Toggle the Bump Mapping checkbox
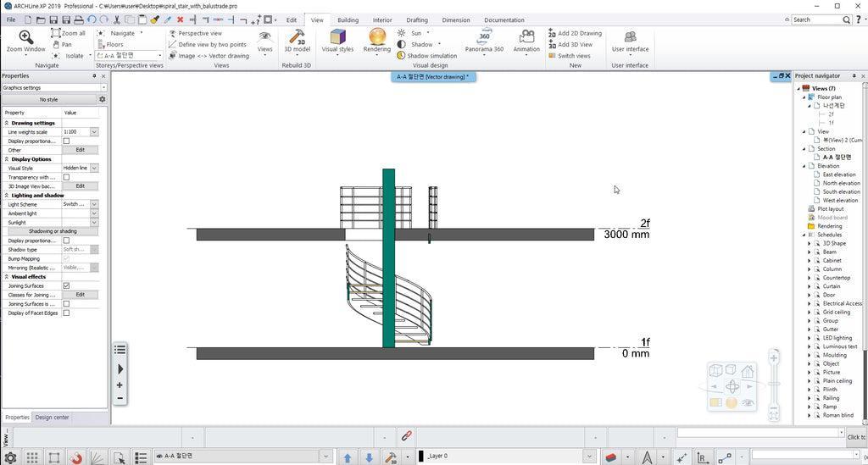 point(66,259)
